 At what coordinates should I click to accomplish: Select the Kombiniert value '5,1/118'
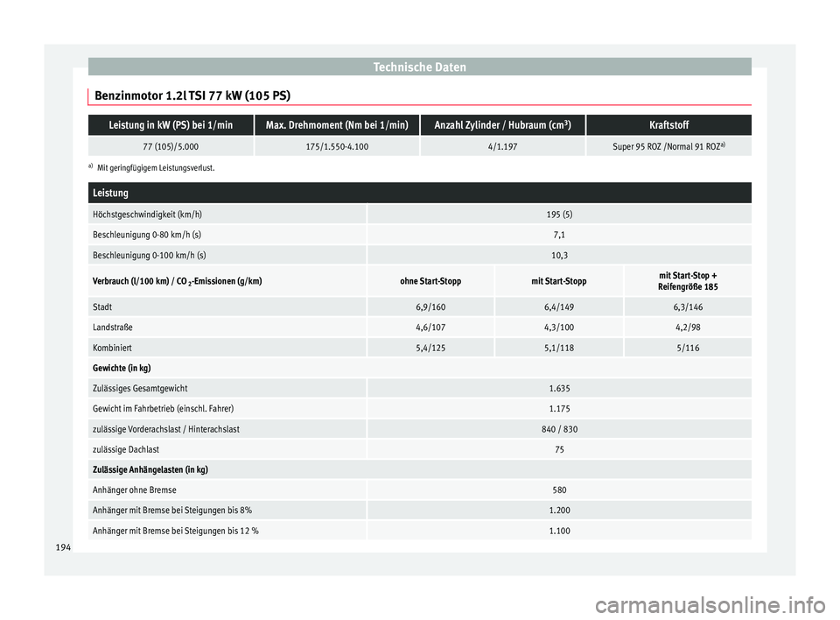pos(559,348)
